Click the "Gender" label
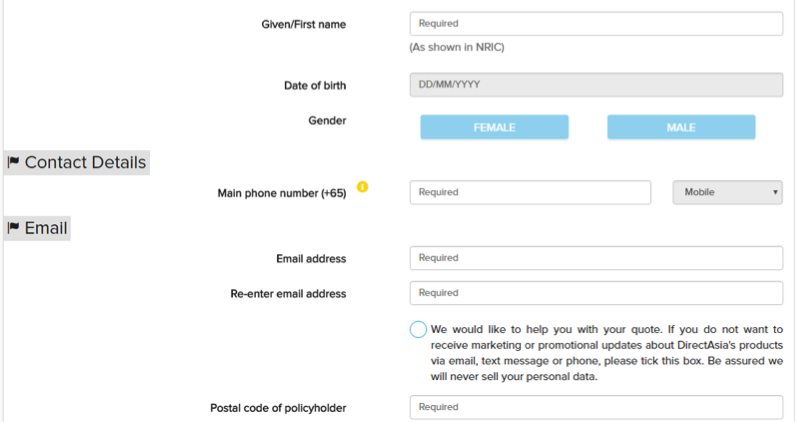796x422 pixels. (327, 120)
